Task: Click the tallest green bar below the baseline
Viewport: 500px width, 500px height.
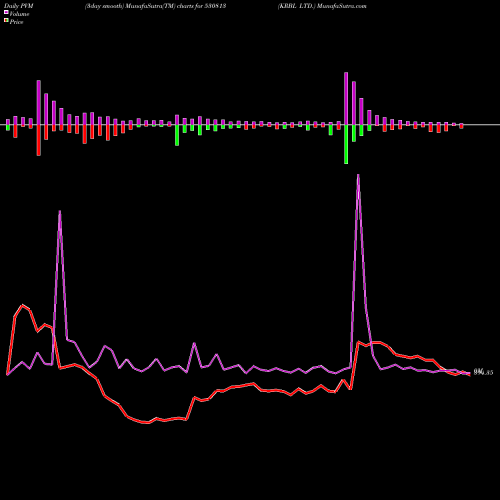Action: [x=346, y=144]
